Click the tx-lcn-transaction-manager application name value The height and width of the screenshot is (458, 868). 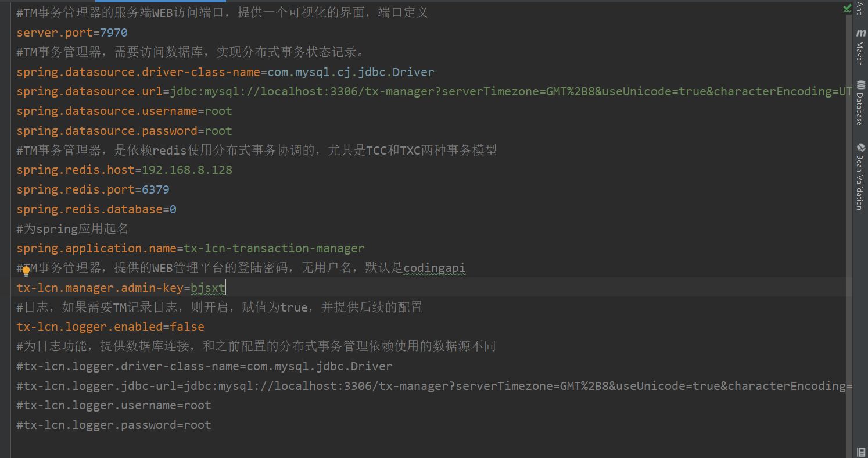pos(274,248)
